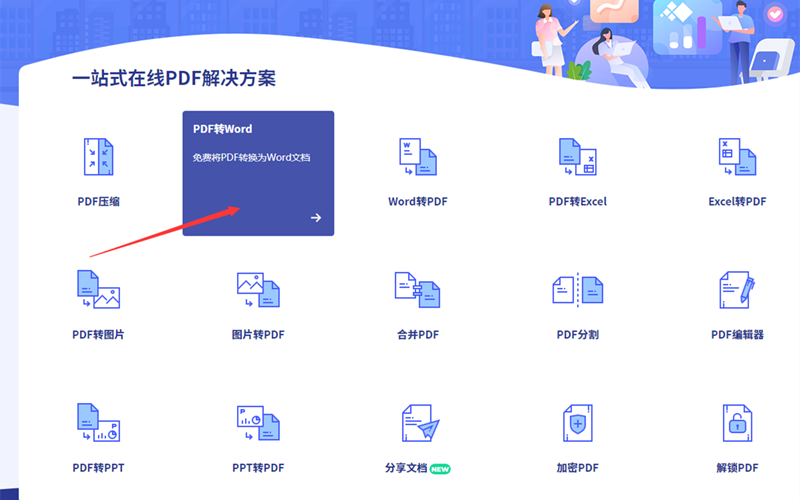The width and height of the screenshot is (800, 500).
Task: Select the 图片转PDF icon
Action: (258, 289)
